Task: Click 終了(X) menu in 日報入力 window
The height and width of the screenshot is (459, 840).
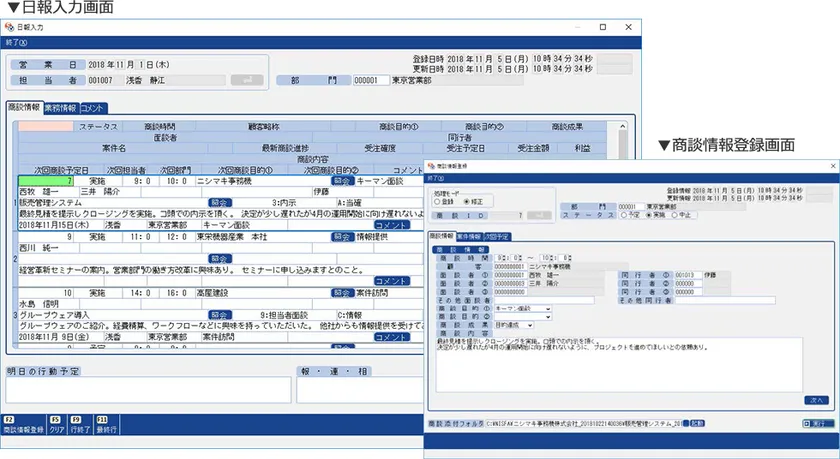Action: click(17, 42)
